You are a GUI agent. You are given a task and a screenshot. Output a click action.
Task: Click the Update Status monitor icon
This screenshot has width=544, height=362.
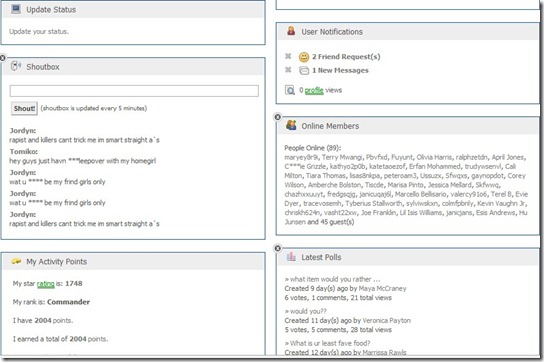(16, 9)
